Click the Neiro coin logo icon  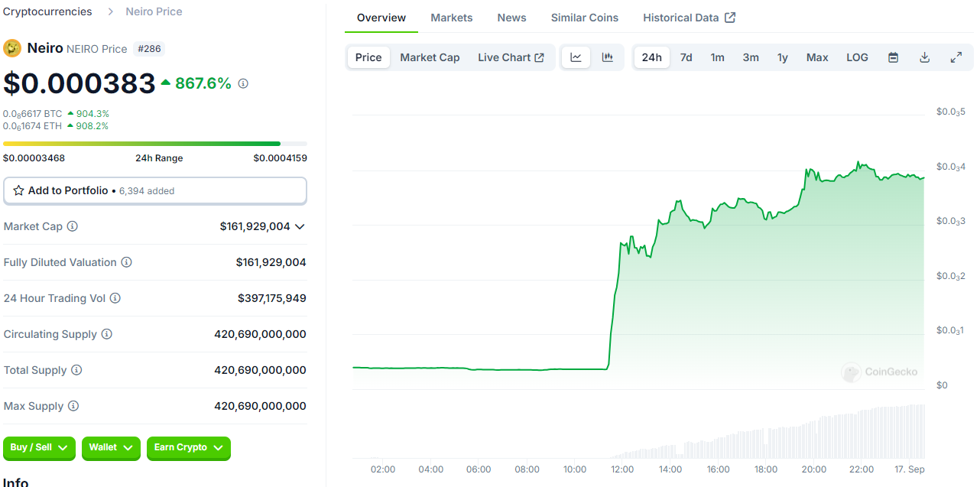point(12,48)
